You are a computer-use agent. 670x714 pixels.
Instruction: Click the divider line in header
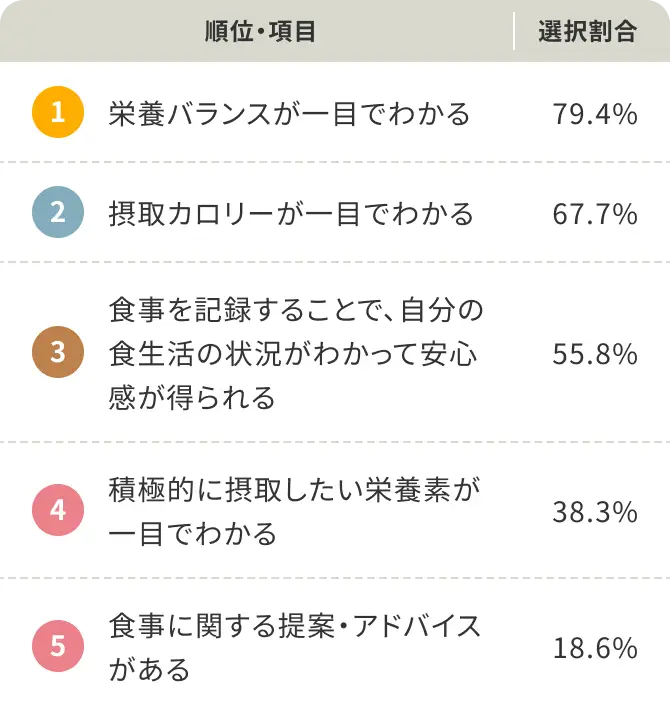[514, 31]
